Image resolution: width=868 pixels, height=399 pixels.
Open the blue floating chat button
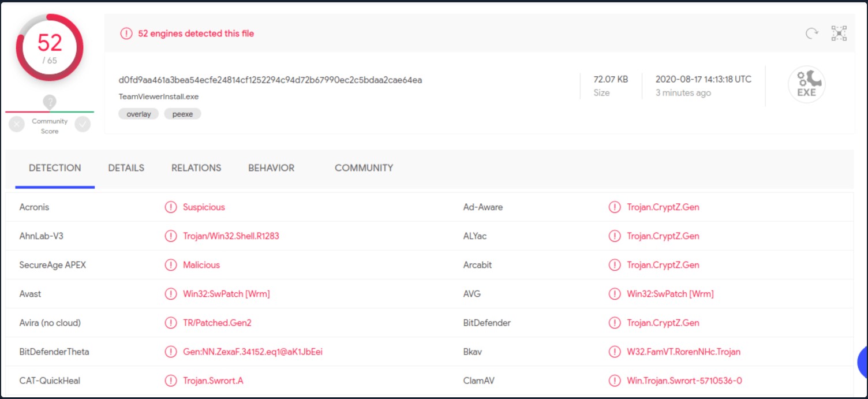coord(863,363)
